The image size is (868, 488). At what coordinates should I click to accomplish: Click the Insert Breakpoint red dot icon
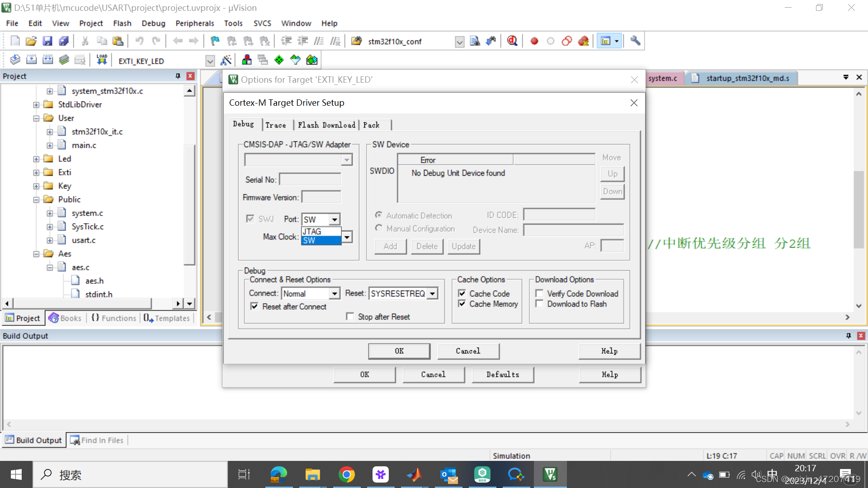coord(534,41)
